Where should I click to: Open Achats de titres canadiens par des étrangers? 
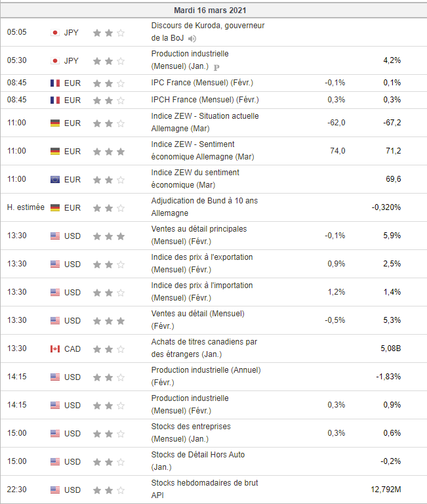pyautogui.click(x=203, y=342)
